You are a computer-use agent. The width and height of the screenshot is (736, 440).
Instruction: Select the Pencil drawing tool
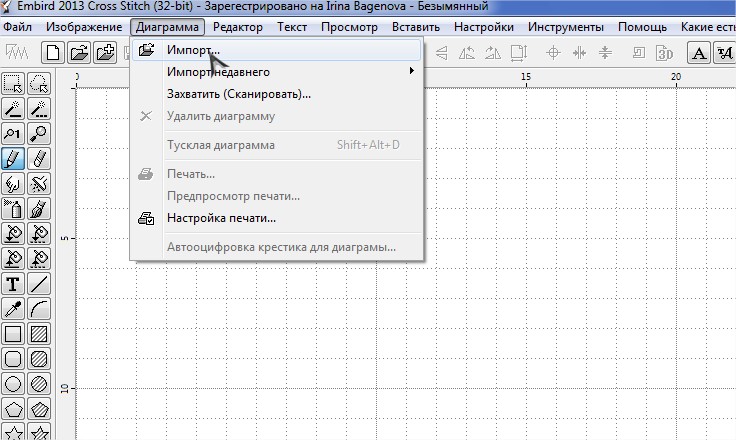(x=14, y=158)
